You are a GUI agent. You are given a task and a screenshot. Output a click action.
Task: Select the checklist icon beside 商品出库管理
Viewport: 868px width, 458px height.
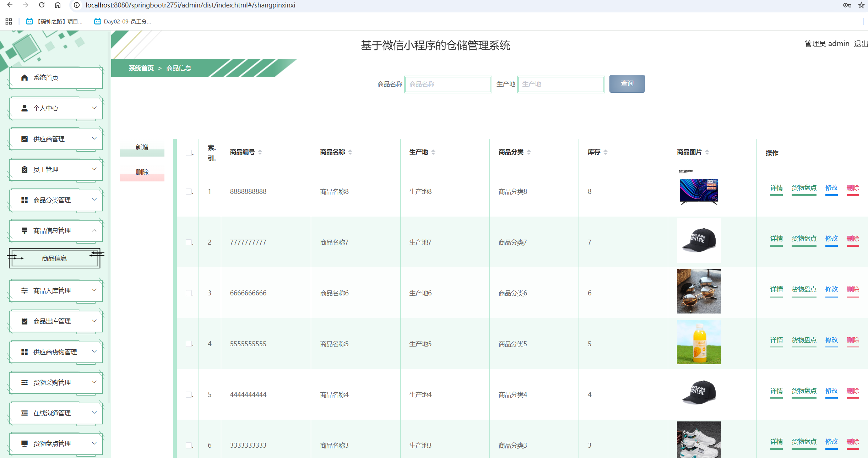[x=24, y=321]
